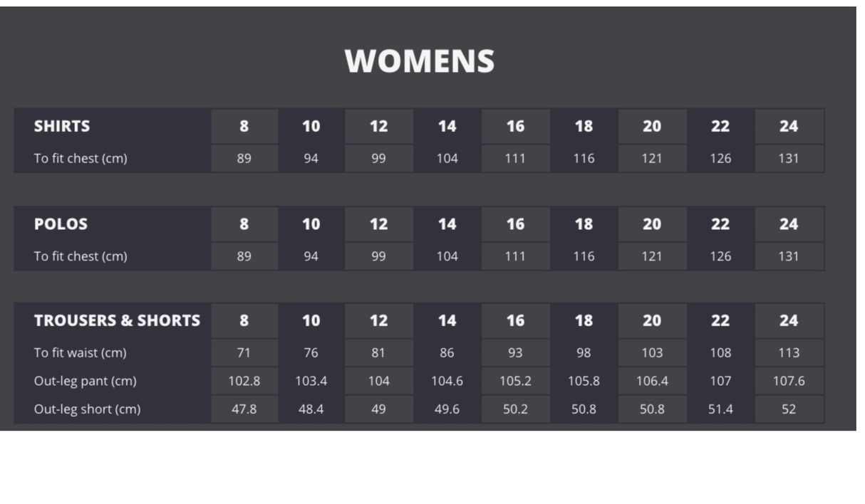Select the "Out-leg short (cm)" row label

(x=87, y=409)
